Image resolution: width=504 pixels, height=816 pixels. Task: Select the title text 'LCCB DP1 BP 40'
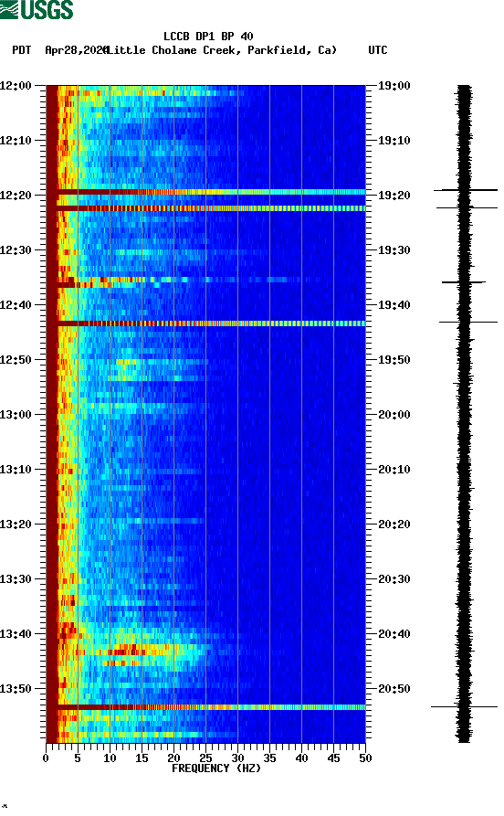[208, 37]
